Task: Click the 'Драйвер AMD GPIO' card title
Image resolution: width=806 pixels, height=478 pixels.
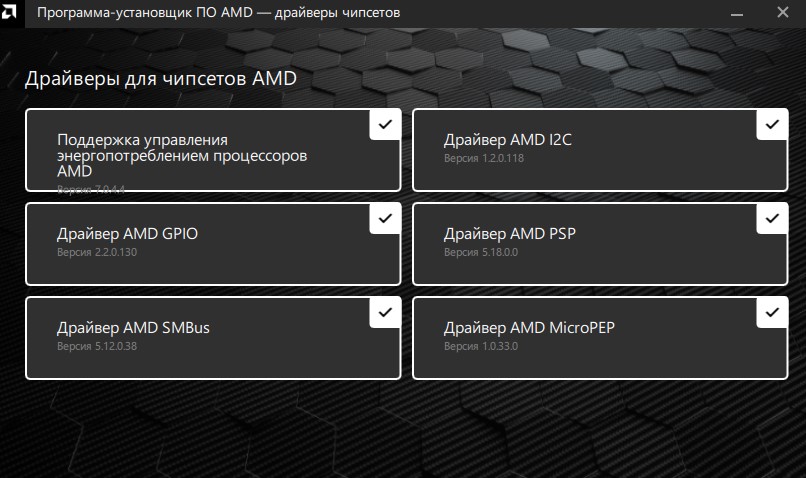Action: click(127, 234)
